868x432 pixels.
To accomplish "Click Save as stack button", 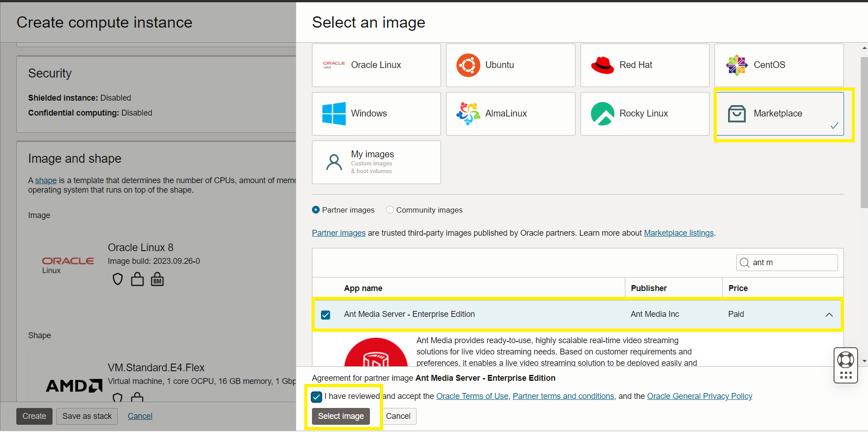I will (87, 416).
